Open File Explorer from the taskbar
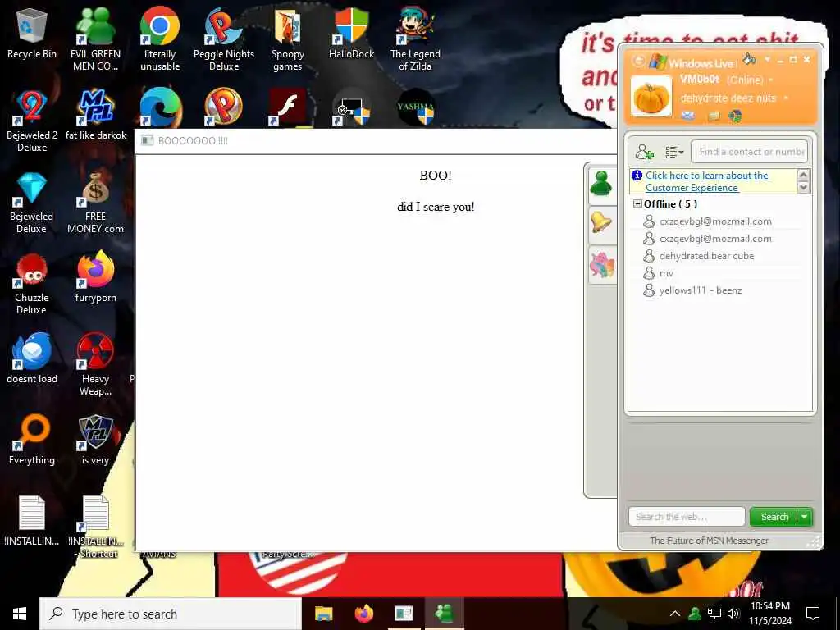Viewport: 840px width, 630px height. [x=323, y=614]
